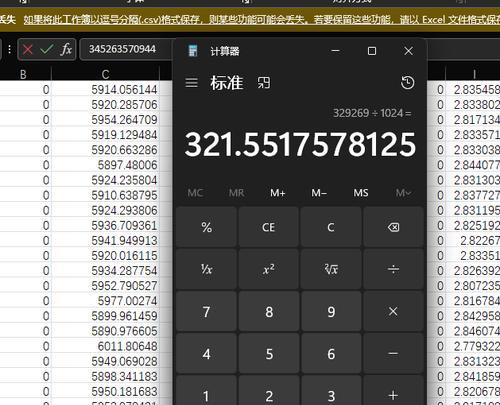Viewport: 500px width, 405px height.
Task: Click the formula bar options dots
Action: click(9, 50)
